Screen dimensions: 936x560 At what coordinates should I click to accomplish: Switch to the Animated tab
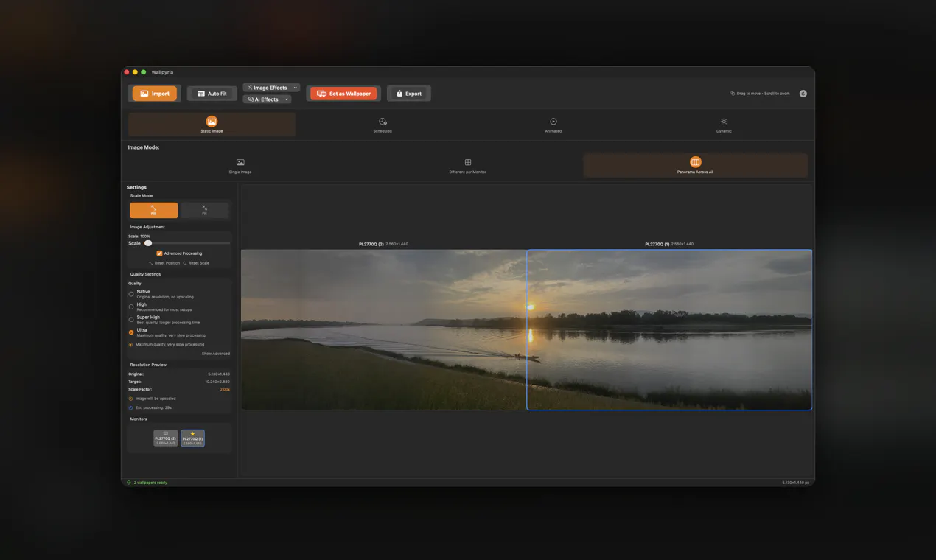tap(553, 125)
